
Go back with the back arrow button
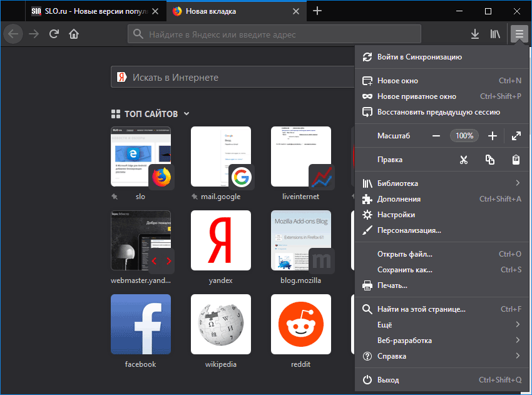tap(13, 34)
